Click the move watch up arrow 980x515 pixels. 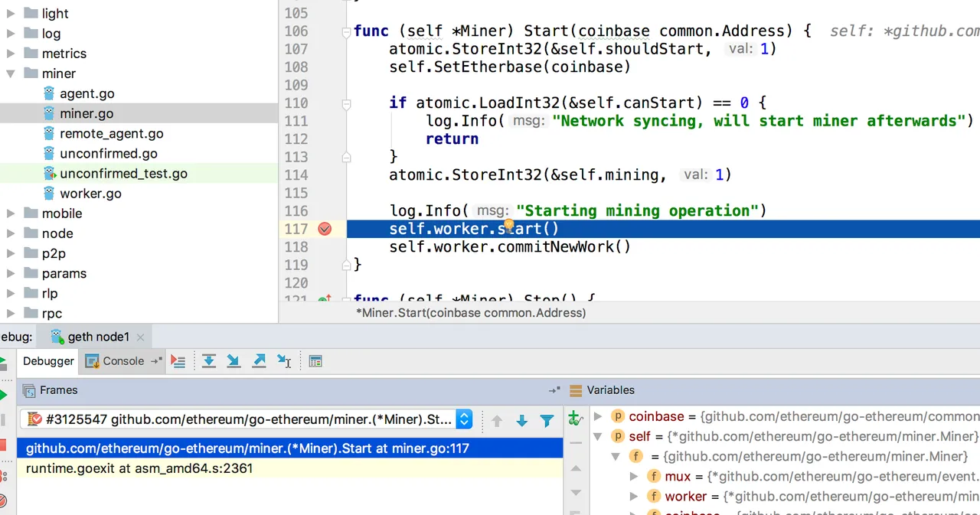coord(577,468)
